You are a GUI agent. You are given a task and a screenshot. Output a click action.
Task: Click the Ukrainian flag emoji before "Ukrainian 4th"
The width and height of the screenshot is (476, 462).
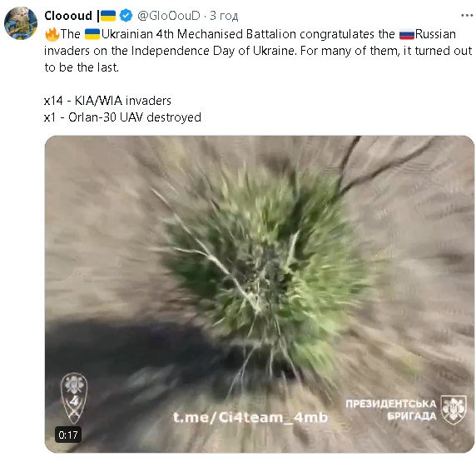tap(92, 34)
